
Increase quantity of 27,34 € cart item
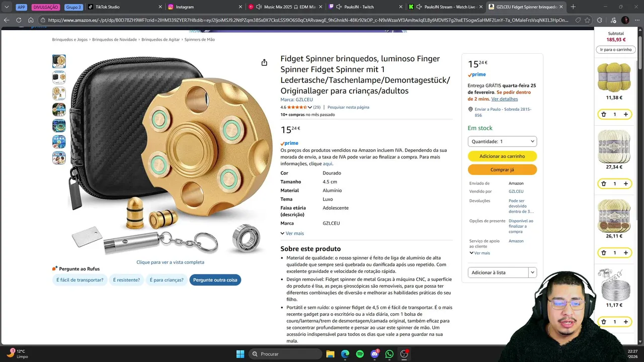tap(625, 184)
